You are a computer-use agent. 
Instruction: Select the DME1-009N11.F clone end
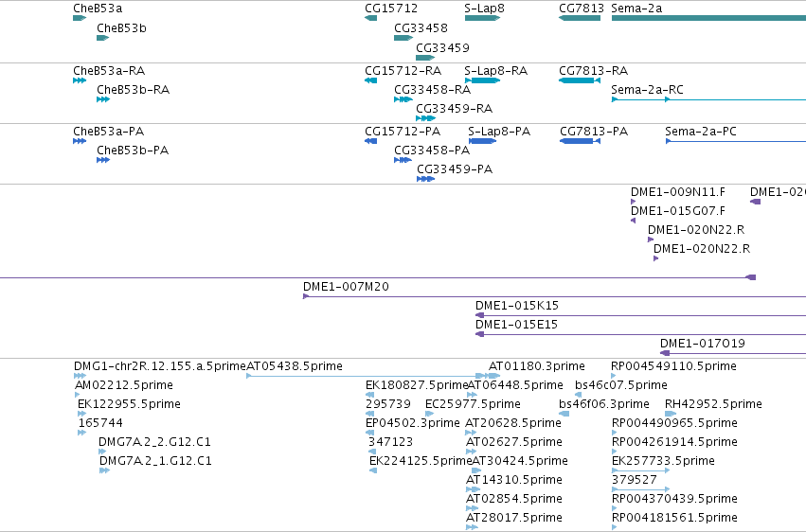[634, 202]
